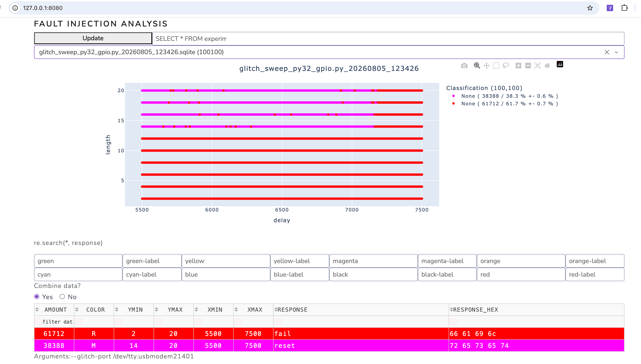Zoom out on the plot with minus icon
Viewport: 641px width, 364px height.
pos(528,66)
